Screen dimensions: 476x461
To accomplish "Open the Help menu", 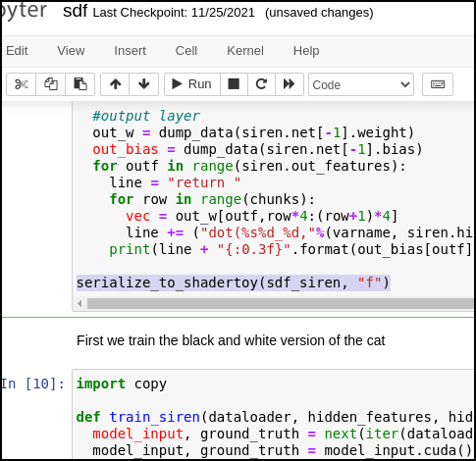I will 306,51.
